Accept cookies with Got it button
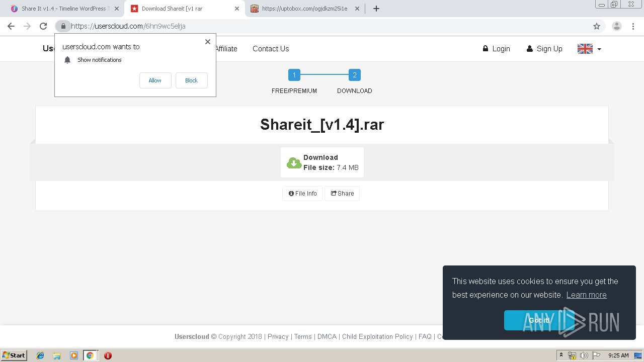This screenshot has width=644, height=362. [539, 320]
